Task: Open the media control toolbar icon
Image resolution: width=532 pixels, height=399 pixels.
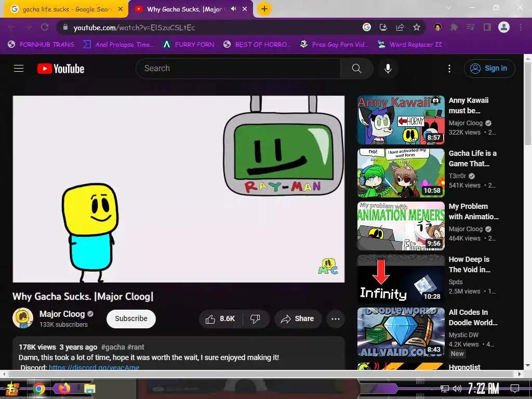Action: click(x=470, y=27)
